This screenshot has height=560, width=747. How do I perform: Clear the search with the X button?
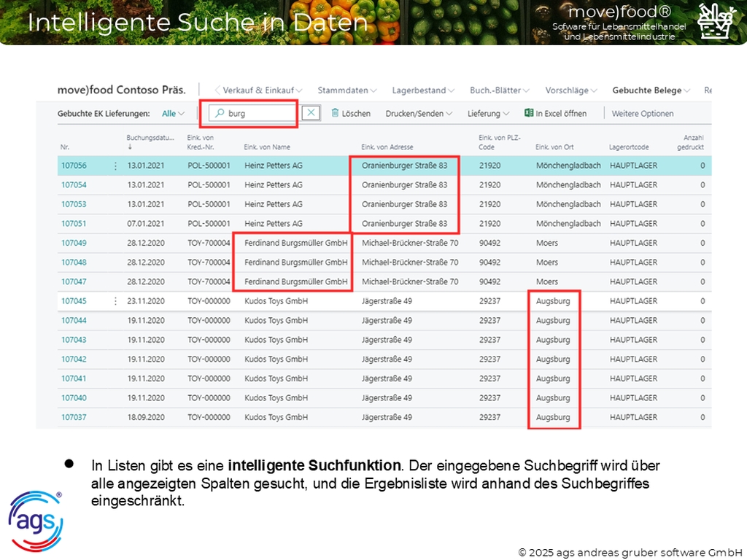[x=311, y=113]
